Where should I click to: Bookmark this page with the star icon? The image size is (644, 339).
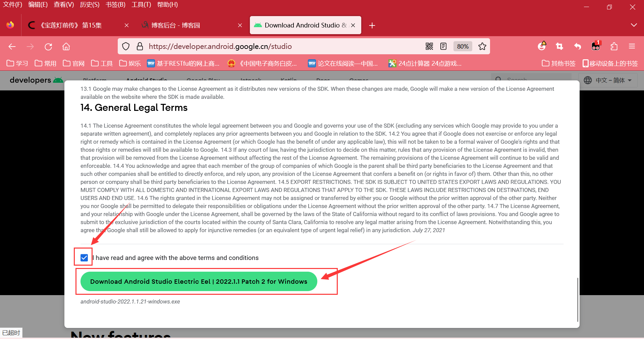[482, 46]
